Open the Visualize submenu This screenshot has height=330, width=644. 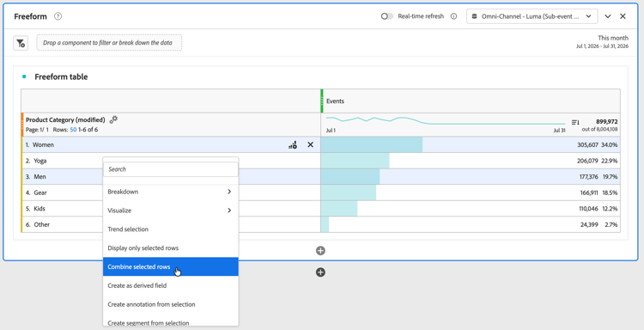pyautogui.click(x=171, y=211)
